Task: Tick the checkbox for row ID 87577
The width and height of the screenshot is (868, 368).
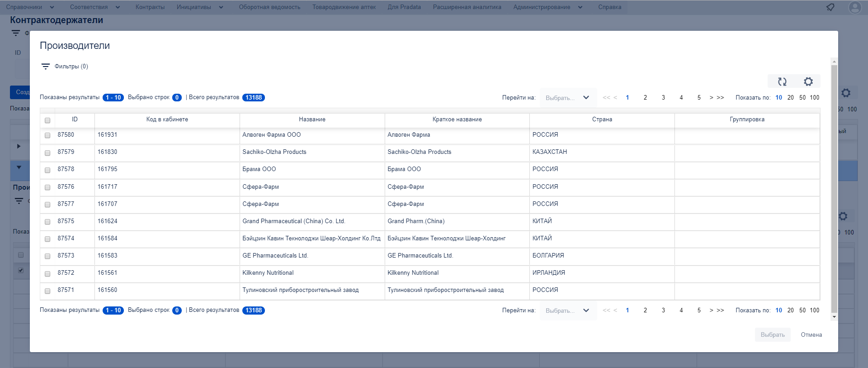Action: (x=47, y=205)
